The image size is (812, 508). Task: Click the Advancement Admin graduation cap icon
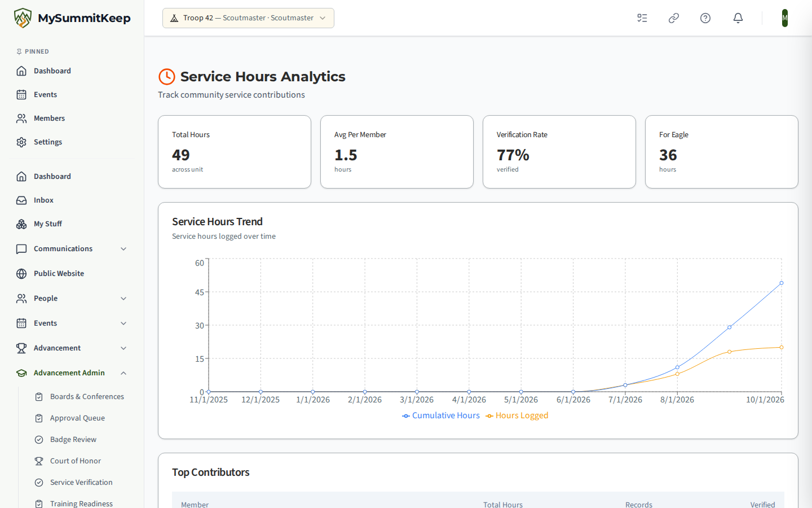21,373
